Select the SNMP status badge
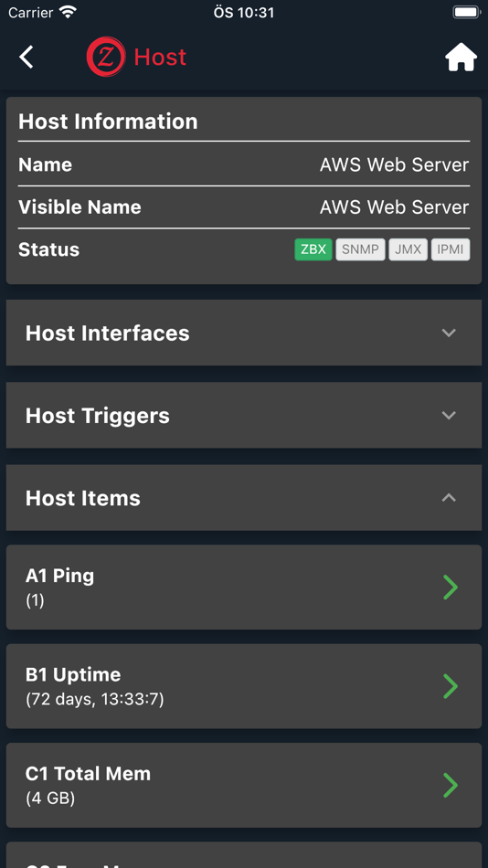 pos(360,249)
